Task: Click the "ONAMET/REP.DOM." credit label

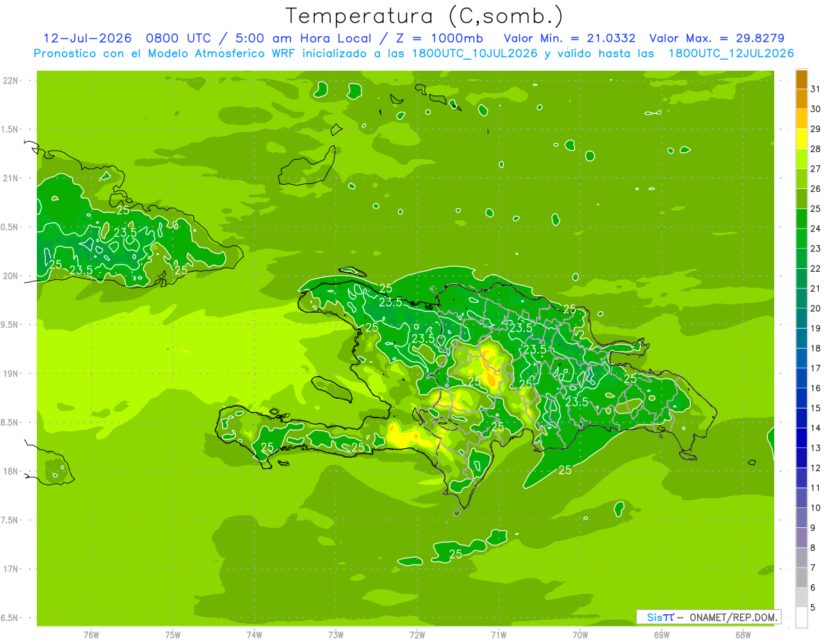Action: tap(733, 618)
